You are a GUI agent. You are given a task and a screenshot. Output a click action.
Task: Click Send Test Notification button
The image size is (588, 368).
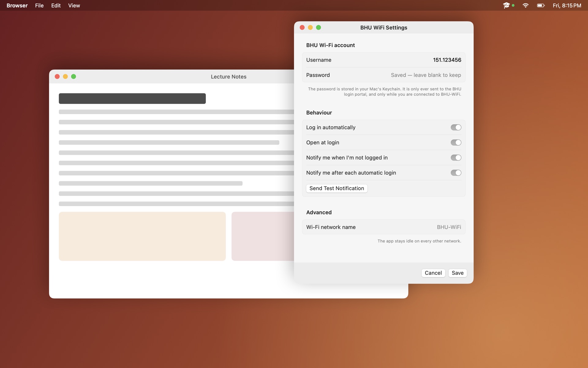point(337,188)
